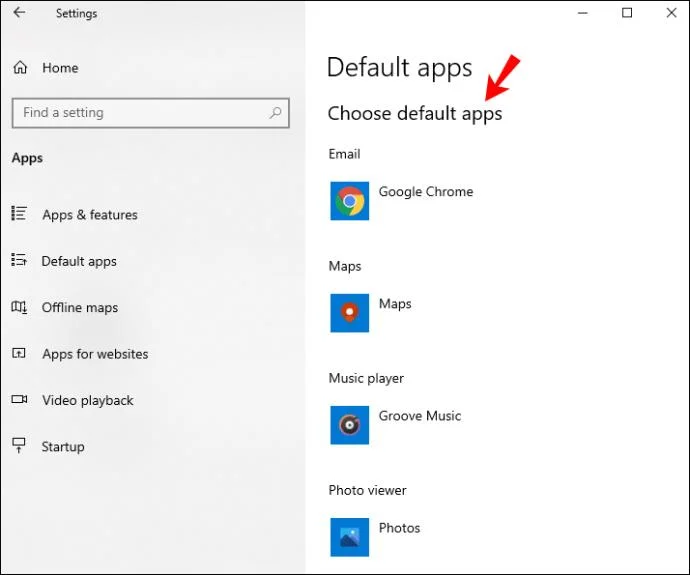Open Video playback section

point(88,400)
